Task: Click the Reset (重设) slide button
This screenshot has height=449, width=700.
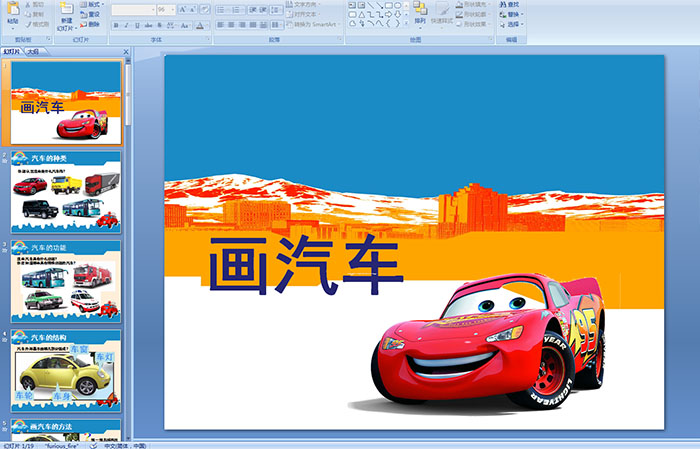Action: 90,14
